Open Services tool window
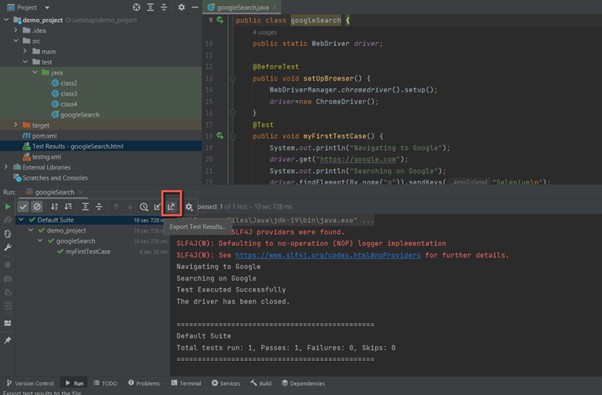 pos(226,383)
